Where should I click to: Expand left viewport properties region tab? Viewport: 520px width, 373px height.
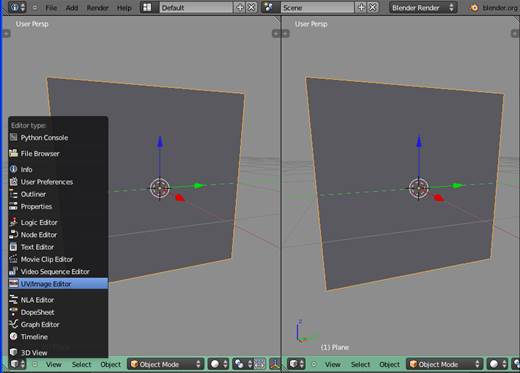[276, 33]
